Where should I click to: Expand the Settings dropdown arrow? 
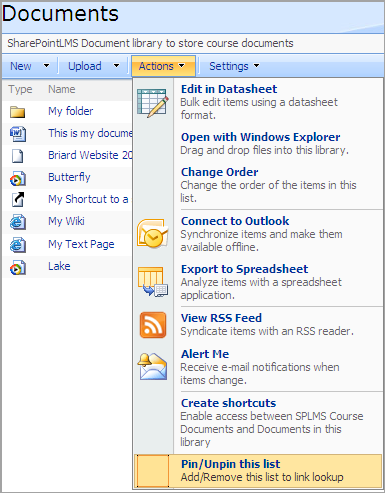pyautogui.click(x=256, y=66)
